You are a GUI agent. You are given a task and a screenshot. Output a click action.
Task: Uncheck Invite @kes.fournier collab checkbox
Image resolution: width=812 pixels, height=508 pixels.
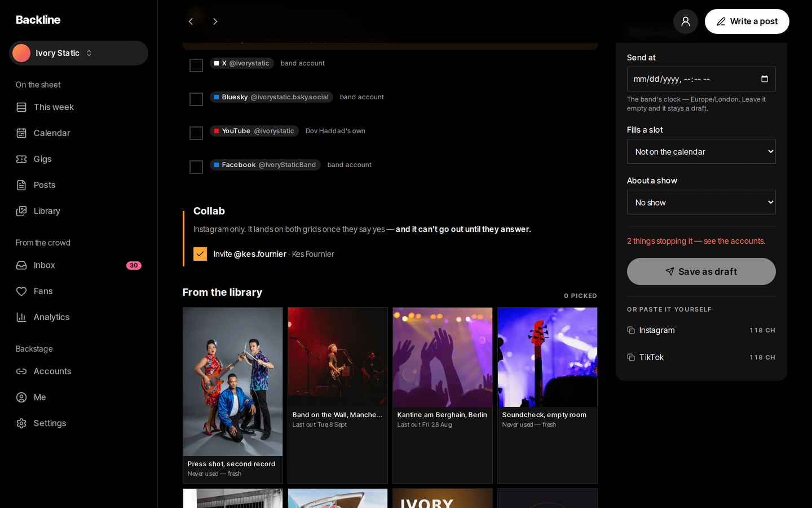point(200,254)
